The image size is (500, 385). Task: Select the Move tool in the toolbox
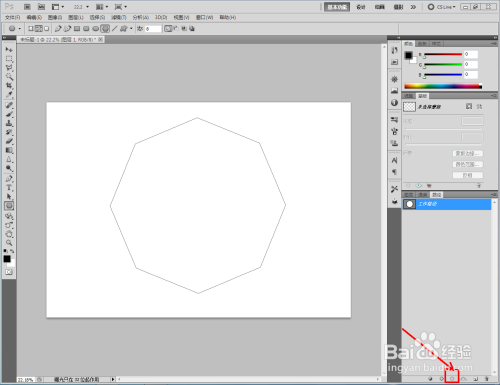9,50
